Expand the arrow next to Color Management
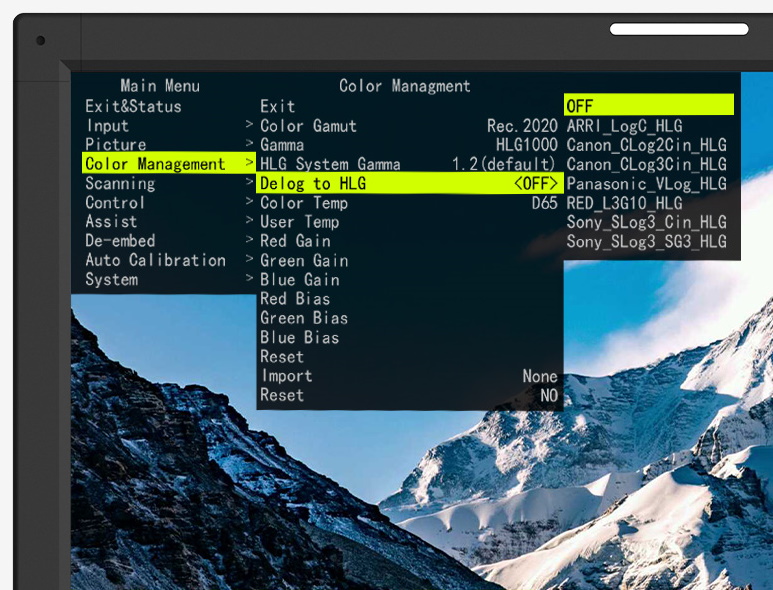Viewport: 773px width, 590px height. (x=249, y=162)
